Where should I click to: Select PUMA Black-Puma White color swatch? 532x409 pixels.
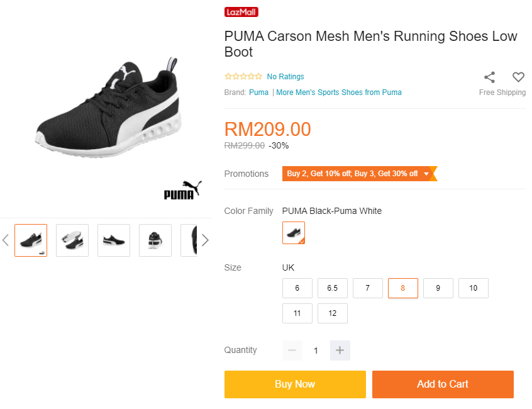pyautogui.click(x=294, y=233)
